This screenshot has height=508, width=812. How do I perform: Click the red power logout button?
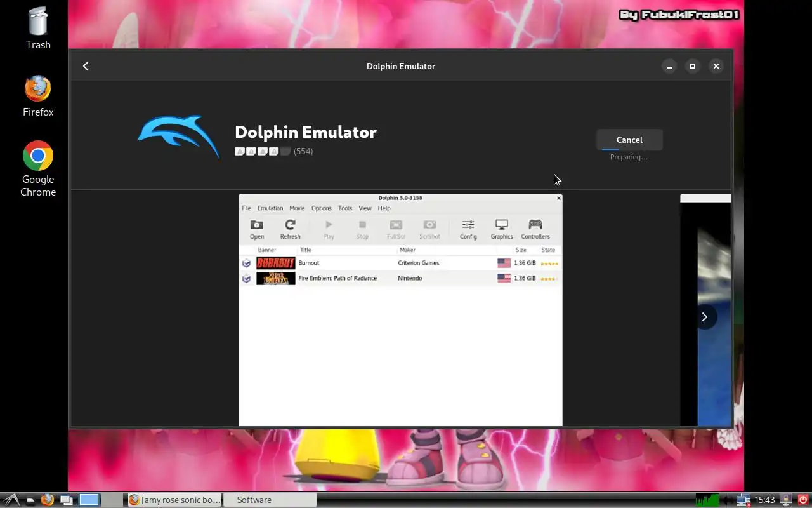(803, 500)
